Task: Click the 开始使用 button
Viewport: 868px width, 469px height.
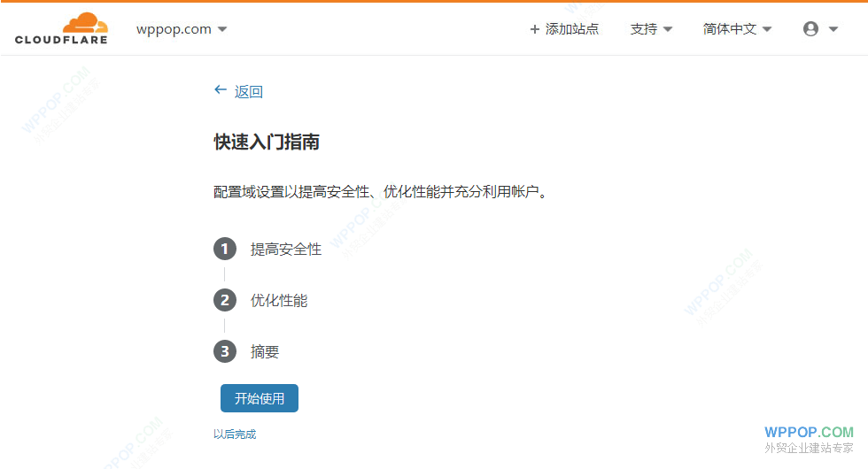Action: 259,398
